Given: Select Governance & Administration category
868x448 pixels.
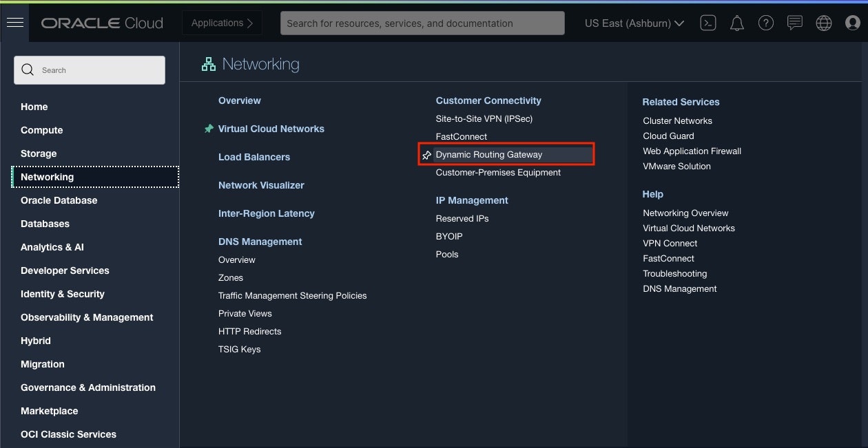Looking at the screenshot, I should coord(88,387).
